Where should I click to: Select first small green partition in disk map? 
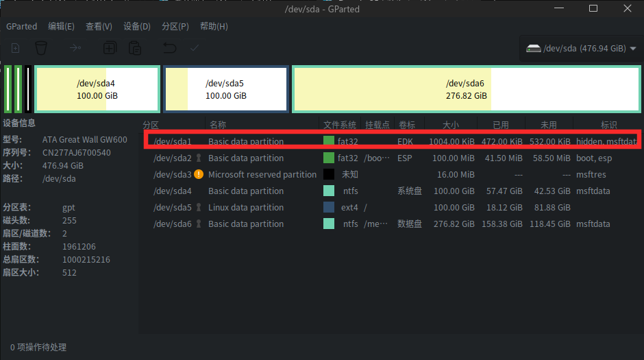8,89
